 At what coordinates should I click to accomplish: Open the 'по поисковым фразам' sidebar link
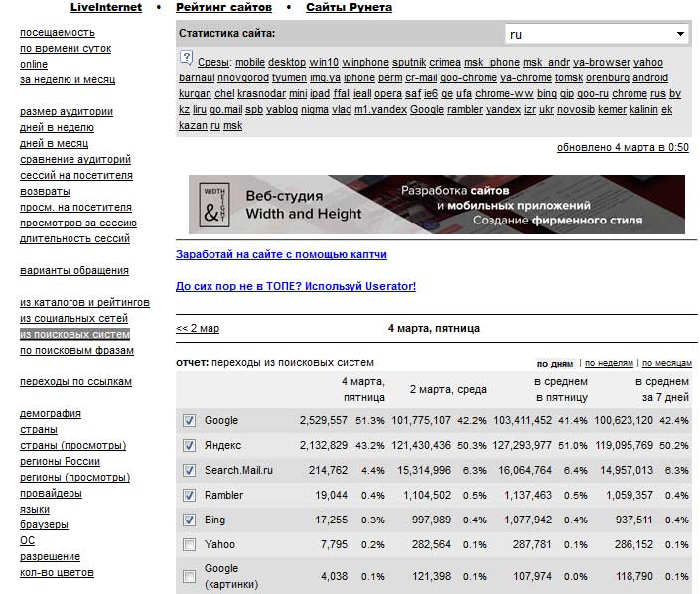(x=75, y=350)
